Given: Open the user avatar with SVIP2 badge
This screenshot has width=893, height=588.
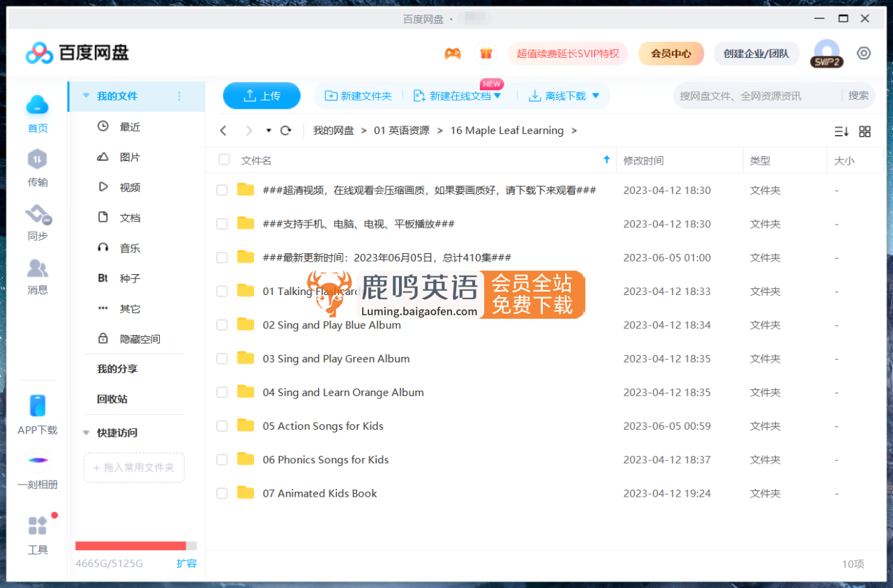Looking at the screenshot, I should point(827,53).
